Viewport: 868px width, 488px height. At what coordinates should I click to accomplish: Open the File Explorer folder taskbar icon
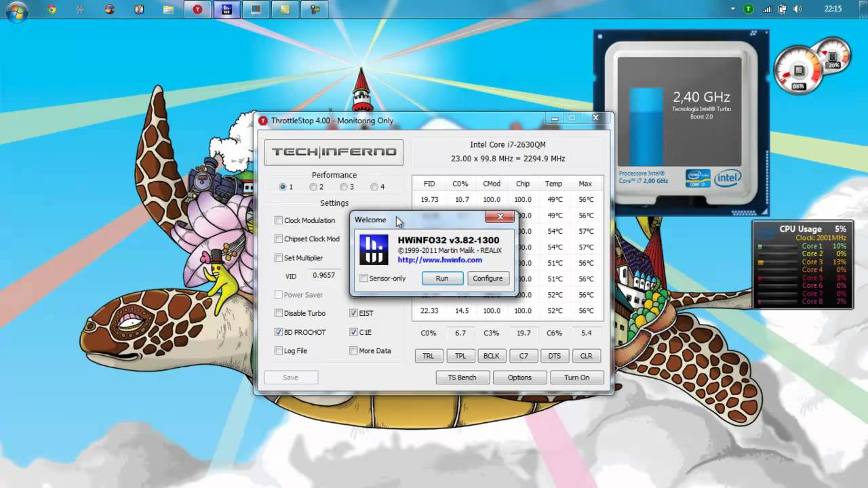pos(168,9)
